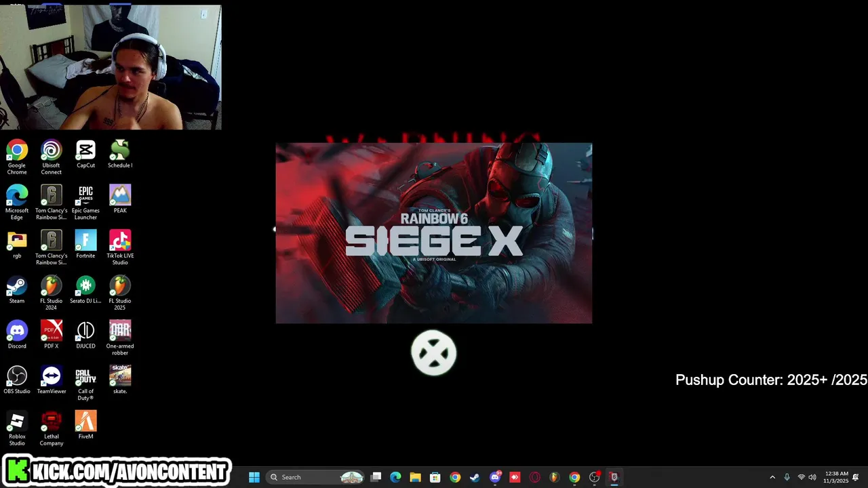Launch Epic Games Launcher desktop icon
Screen dimensions: 868x488
tap(85, 203)
